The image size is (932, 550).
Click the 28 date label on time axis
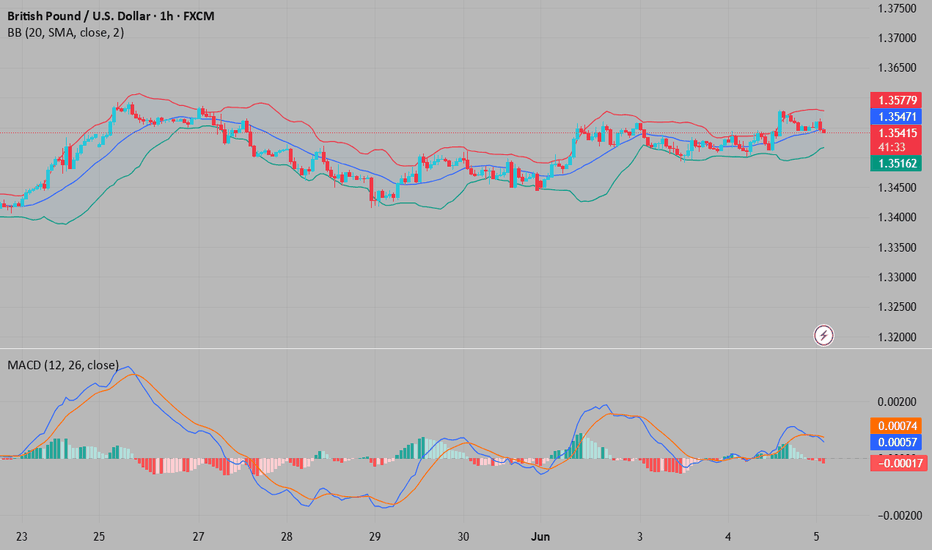(286, 537)
